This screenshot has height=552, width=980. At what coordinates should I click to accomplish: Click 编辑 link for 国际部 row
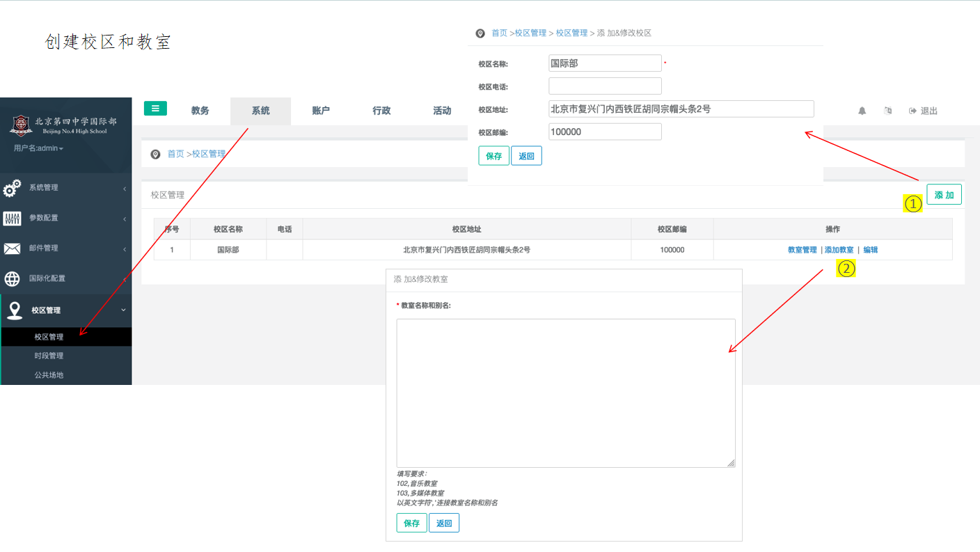coord(871,250)
